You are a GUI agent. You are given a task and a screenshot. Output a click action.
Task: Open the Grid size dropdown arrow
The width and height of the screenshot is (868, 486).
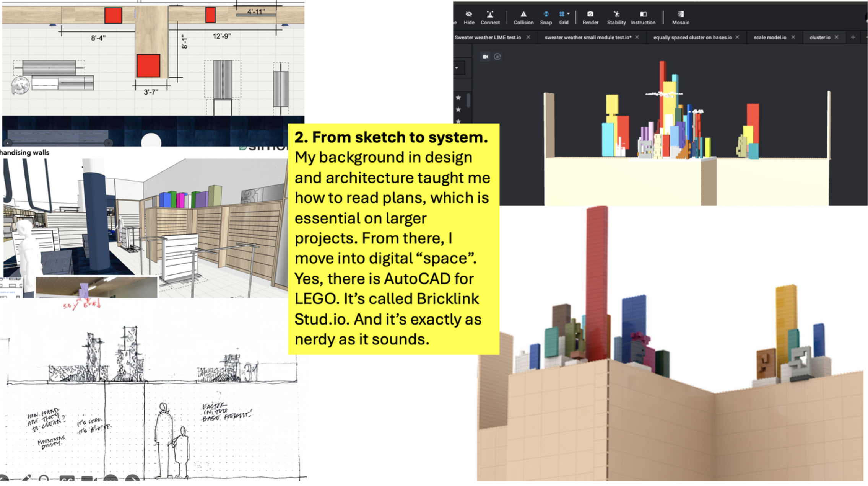[x=569, y=14]
